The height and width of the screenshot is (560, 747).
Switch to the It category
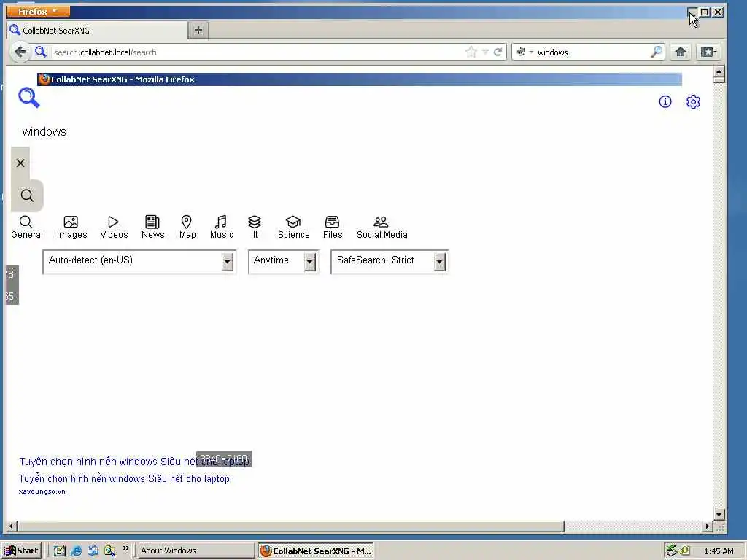tap(255, 227)
